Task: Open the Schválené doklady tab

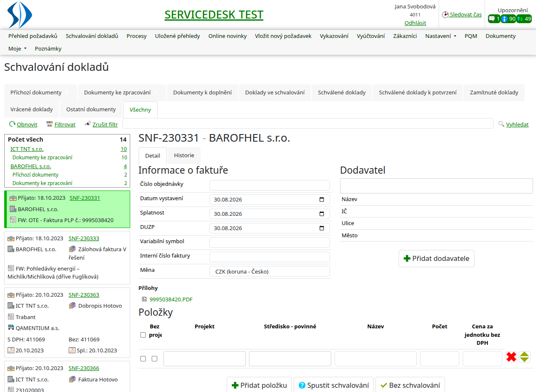Action: tap(342, 93)
